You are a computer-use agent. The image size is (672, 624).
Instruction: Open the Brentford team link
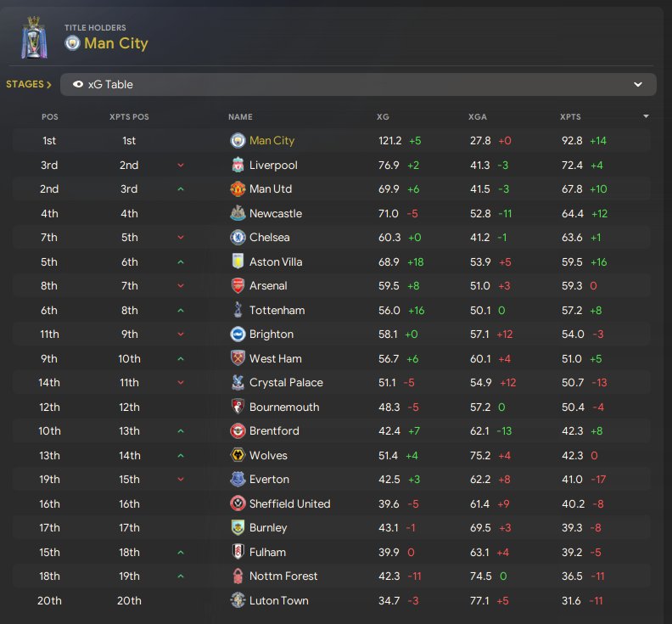[274, 430]
